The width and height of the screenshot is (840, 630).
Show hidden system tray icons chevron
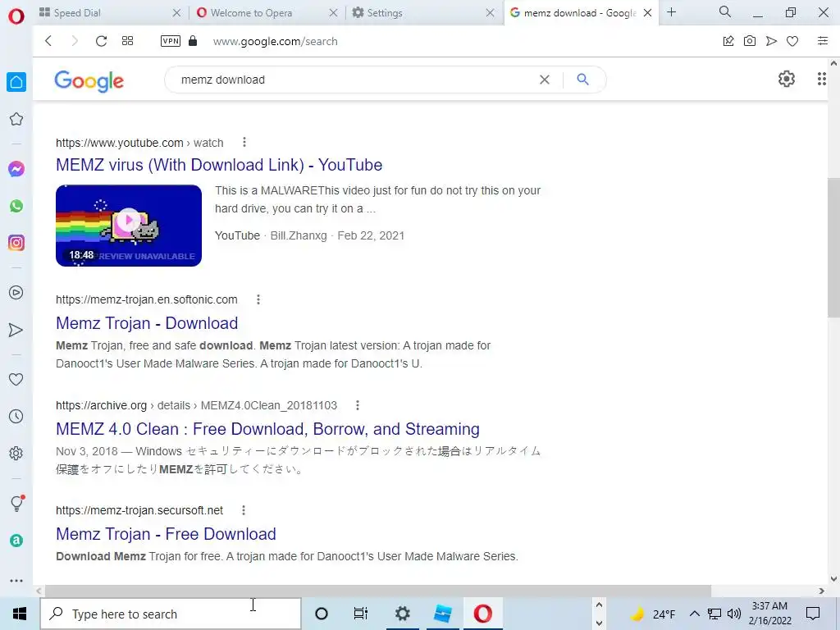(x=694, y=614)
